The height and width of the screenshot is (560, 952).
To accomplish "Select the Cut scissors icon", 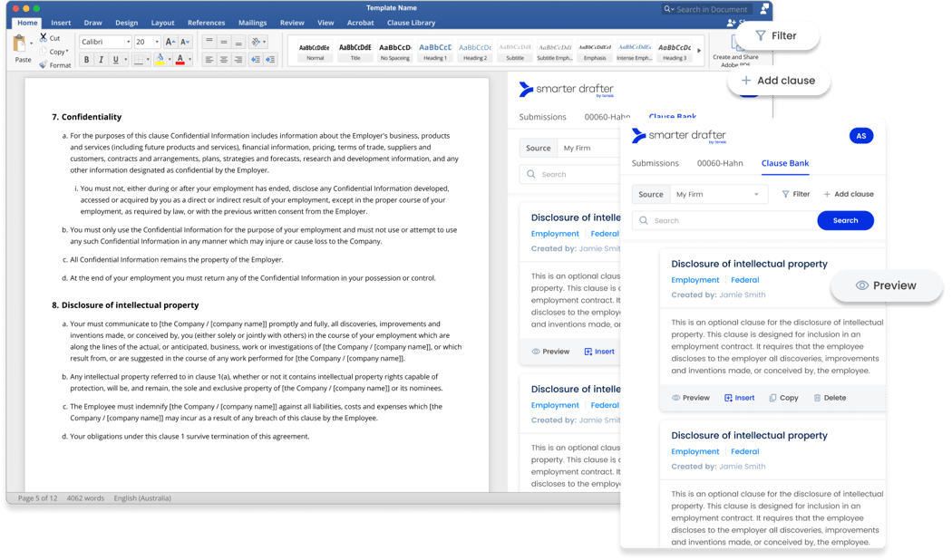I will [44, 38].
